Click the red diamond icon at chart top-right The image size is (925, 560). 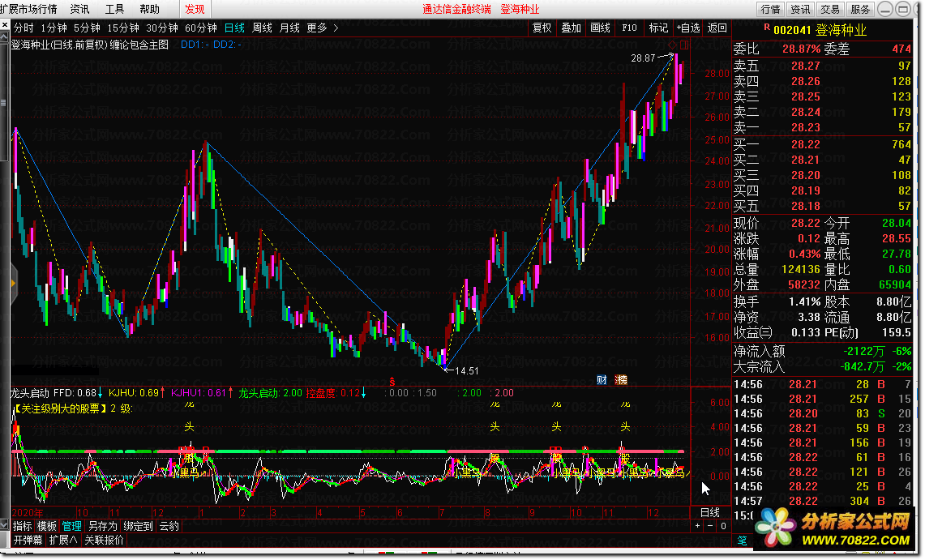(x=673, y=45)
